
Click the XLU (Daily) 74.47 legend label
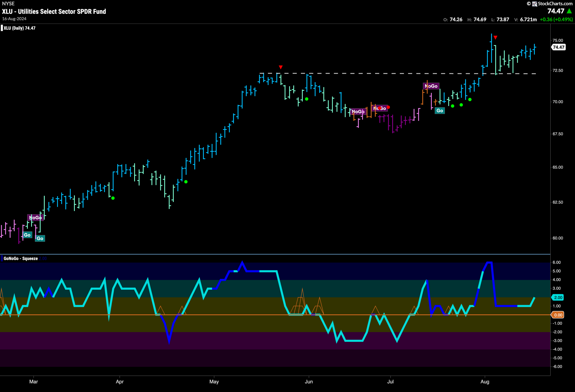(19, 28)
